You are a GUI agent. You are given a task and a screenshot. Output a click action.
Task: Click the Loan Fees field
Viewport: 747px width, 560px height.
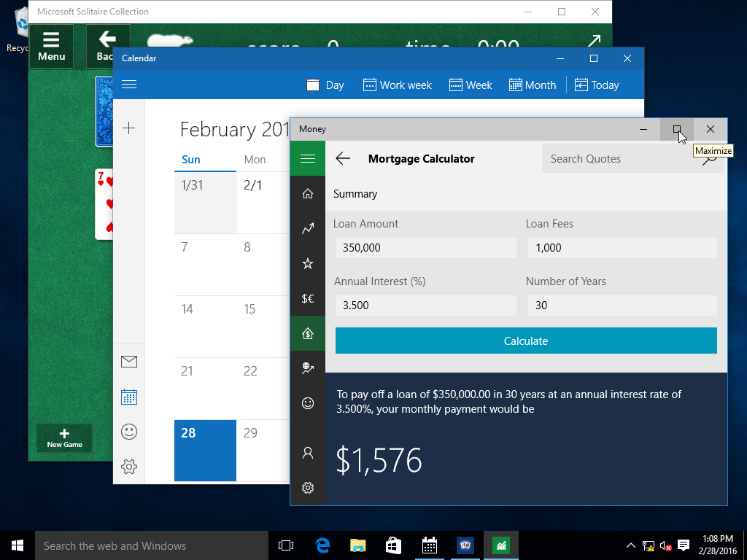click(622, 248)
